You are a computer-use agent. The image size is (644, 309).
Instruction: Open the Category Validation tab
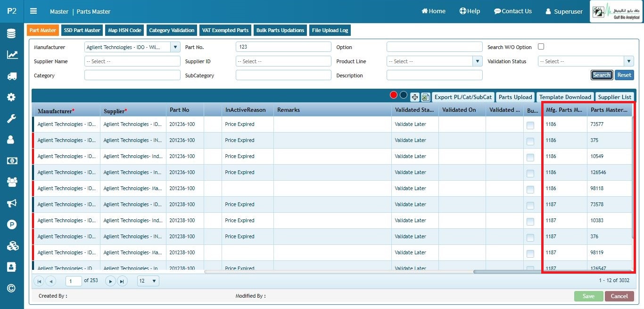point(172,30)
